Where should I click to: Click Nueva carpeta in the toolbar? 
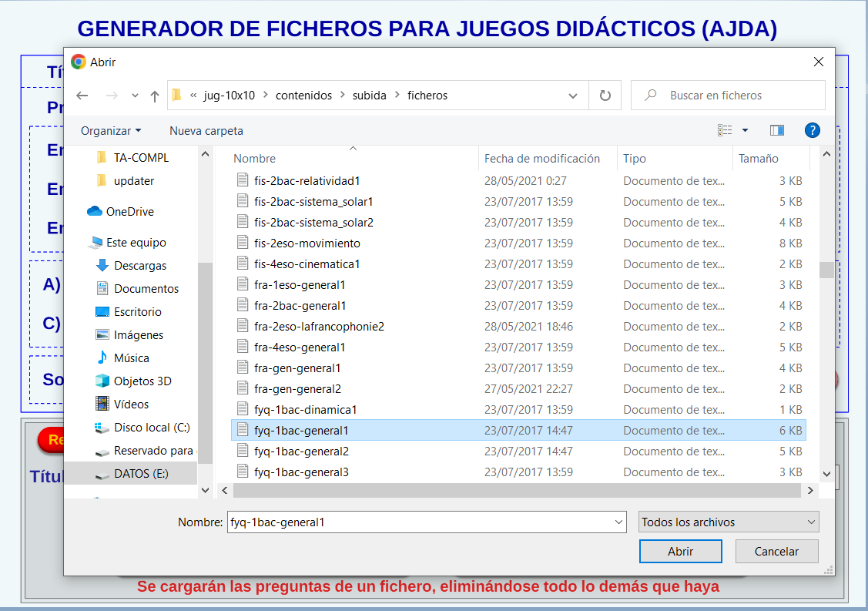point(206,130)
